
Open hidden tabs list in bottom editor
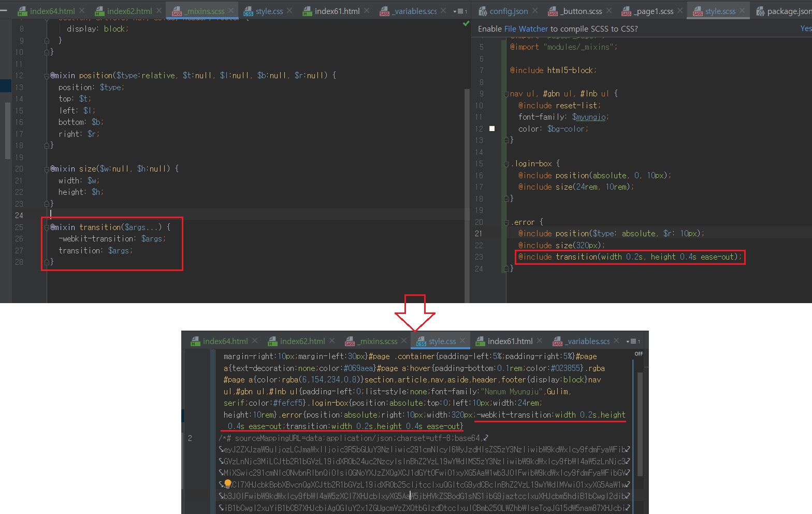point(632,341)
